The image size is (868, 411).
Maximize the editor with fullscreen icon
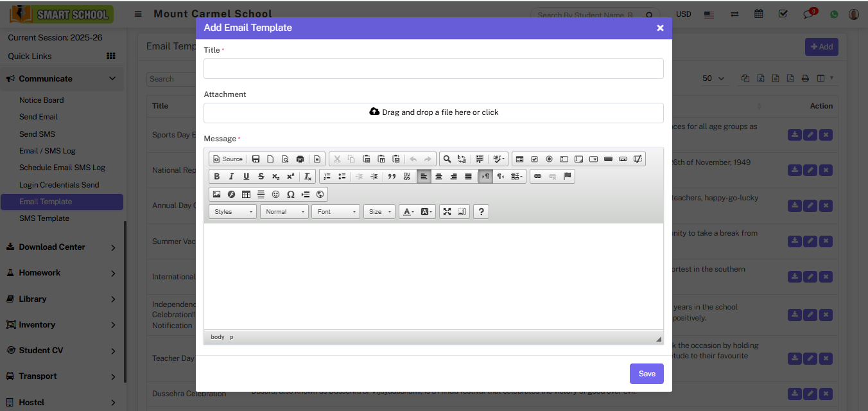447,211
